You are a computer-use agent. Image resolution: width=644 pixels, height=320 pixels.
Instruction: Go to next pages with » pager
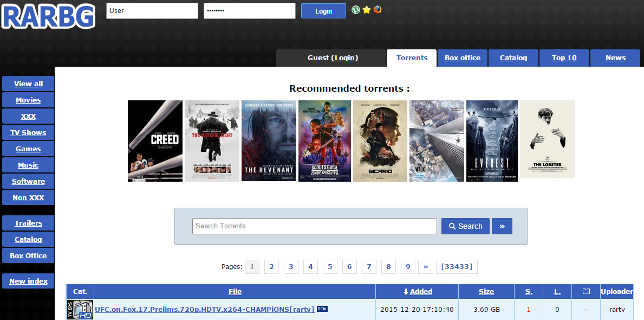click(x=426, y=266)
